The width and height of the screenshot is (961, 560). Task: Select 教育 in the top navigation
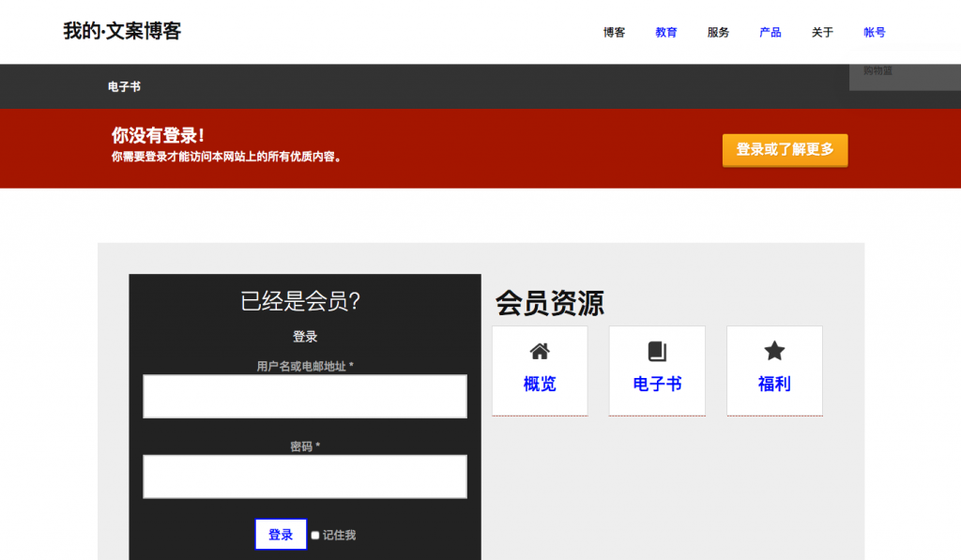point(666,33)
